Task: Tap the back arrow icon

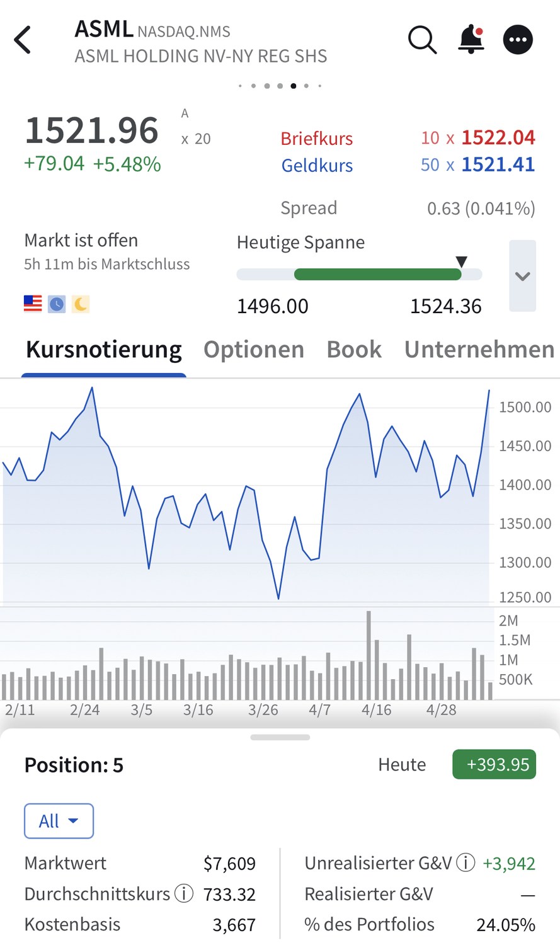Action: point(23,40)
